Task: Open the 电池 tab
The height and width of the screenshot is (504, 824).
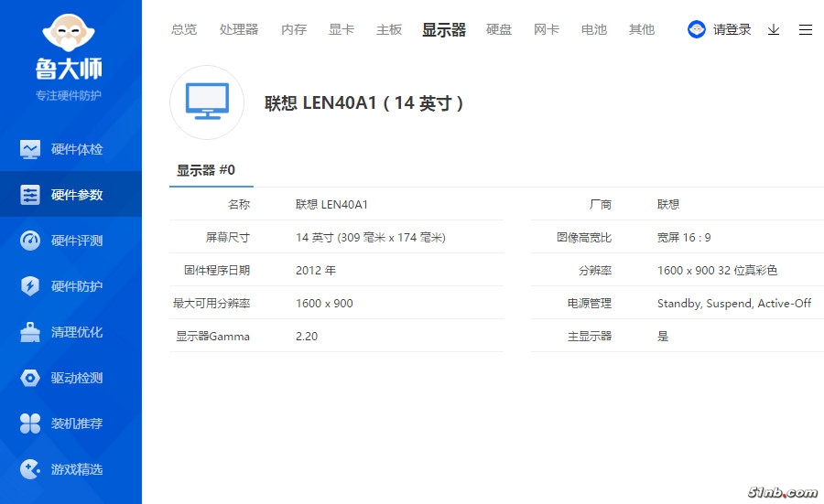Action: click(594, 29)
